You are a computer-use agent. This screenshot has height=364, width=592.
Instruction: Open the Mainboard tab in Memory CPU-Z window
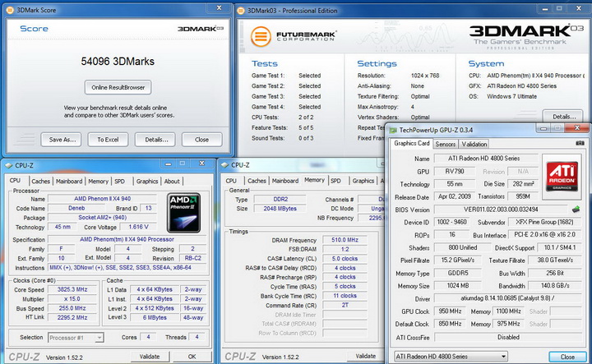pos(285,181)
